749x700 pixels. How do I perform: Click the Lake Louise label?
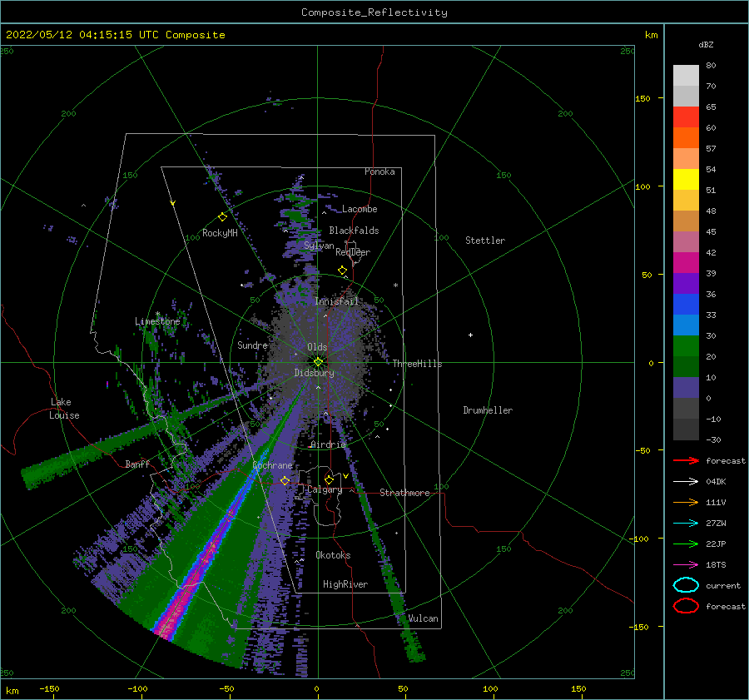point(64,409)
